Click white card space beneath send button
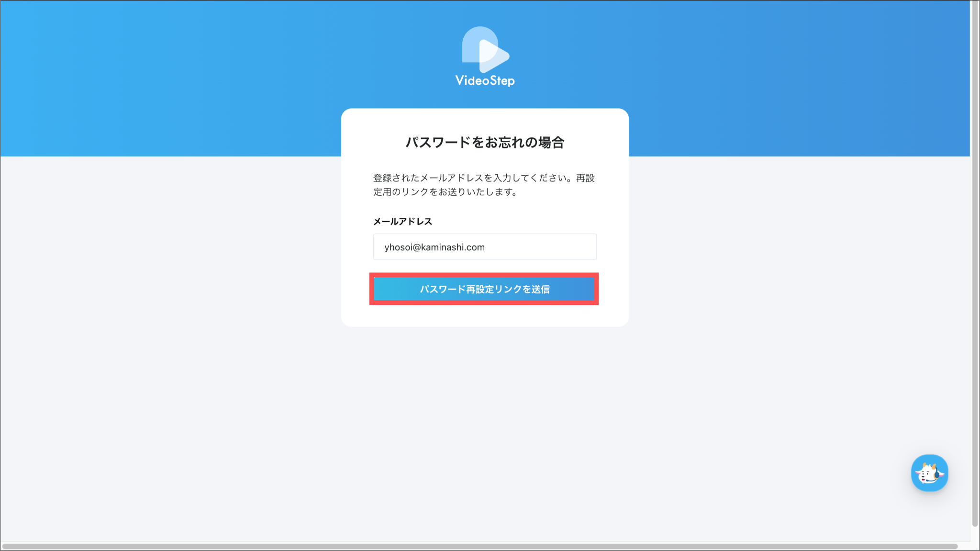The height and width of the screenshot is (551, 980). [x=485, y=316]
